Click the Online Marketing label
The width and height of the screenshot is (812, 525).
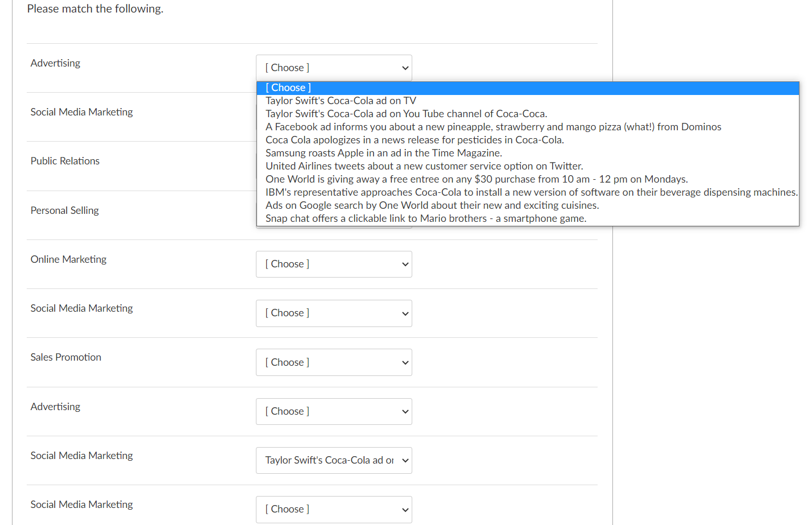coord(68,259)
